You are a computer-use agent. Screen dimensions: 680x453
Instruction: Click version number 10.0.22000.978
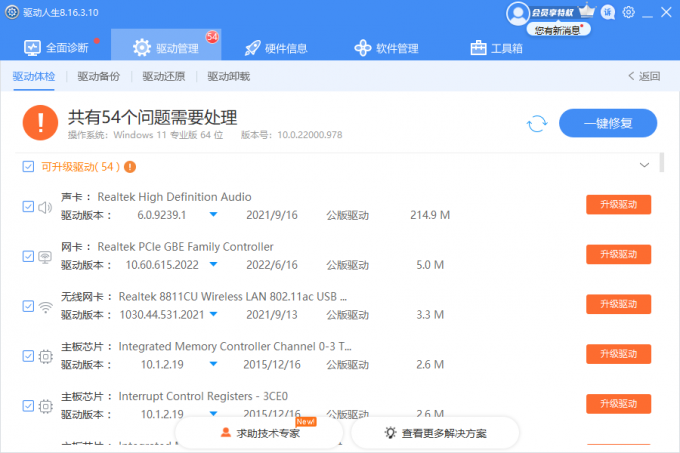pos(310,135)
